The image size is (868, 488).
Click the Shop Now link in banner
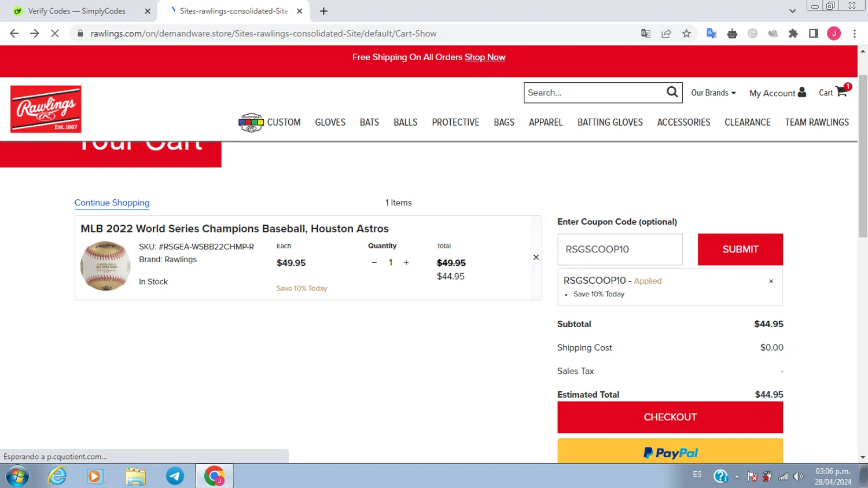[485, 57]
